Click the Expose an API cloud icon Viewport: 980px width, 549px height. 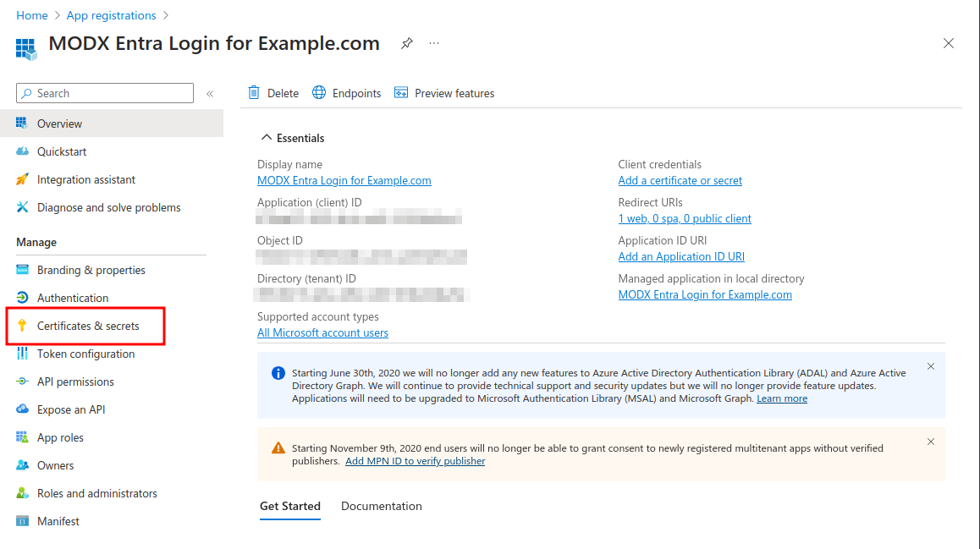pos(22,409)
